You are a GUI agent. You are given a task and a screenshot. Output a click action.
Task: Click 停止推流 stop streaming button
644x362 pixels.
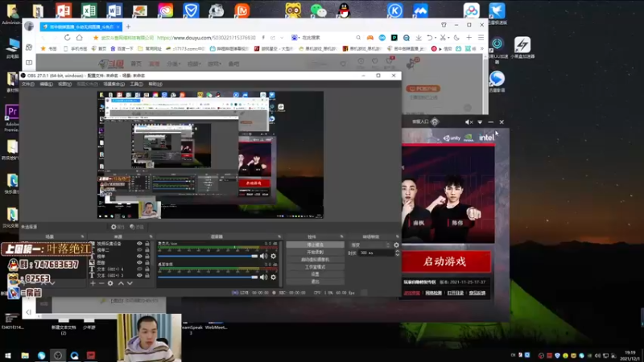pyautogui.click(x=315, y=245)
